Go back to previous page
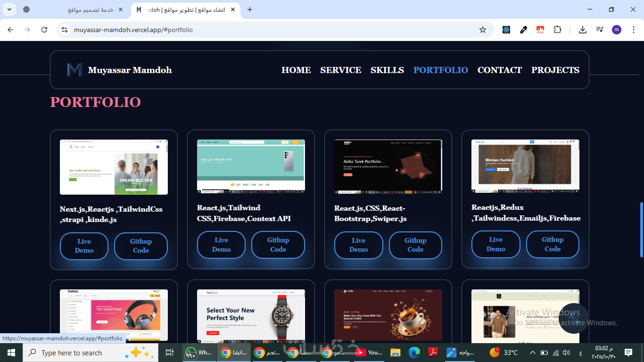Viewport: 644px width, 362px height. [x=10, y=30]
